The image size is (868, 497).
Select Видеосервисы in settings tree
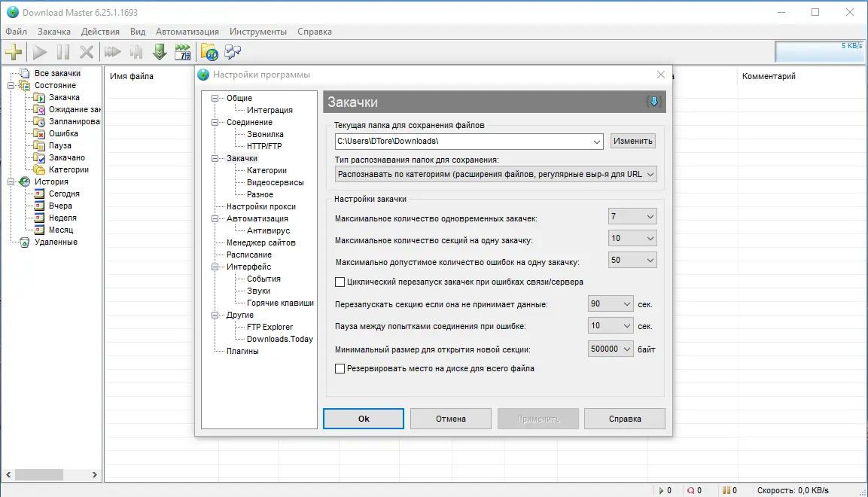275,183
